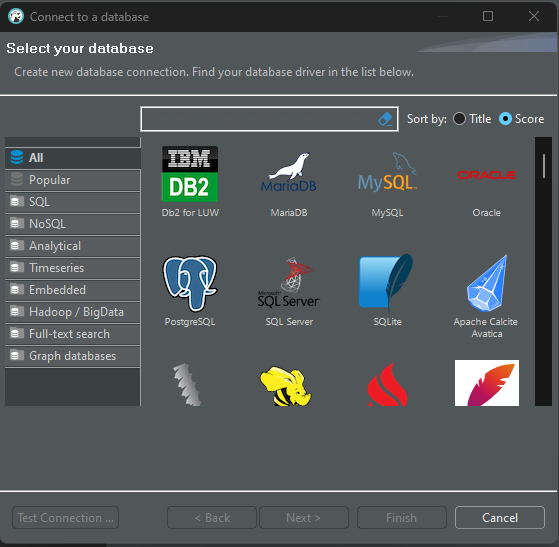This screenshot has width=559, height=547.
Task: Sort drivers by Score
Action: [x=521, y=119]
